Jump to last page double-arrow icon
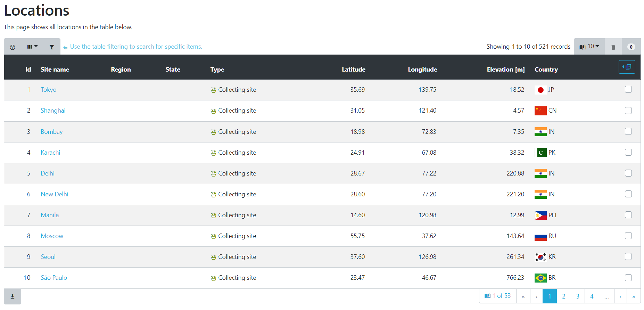The image size is (644, 310). [x=634, y=296]
